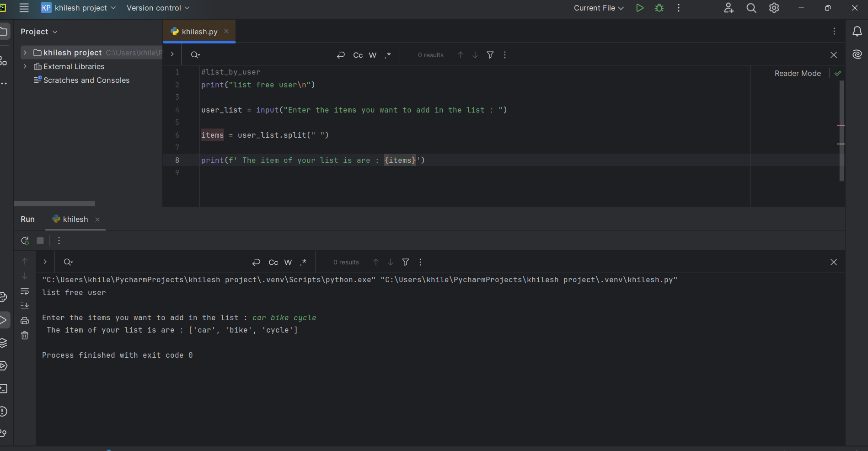The width and height of the screenshot is (868, 451).
Task: Select Run tool window title
Action: click(27, 219)
